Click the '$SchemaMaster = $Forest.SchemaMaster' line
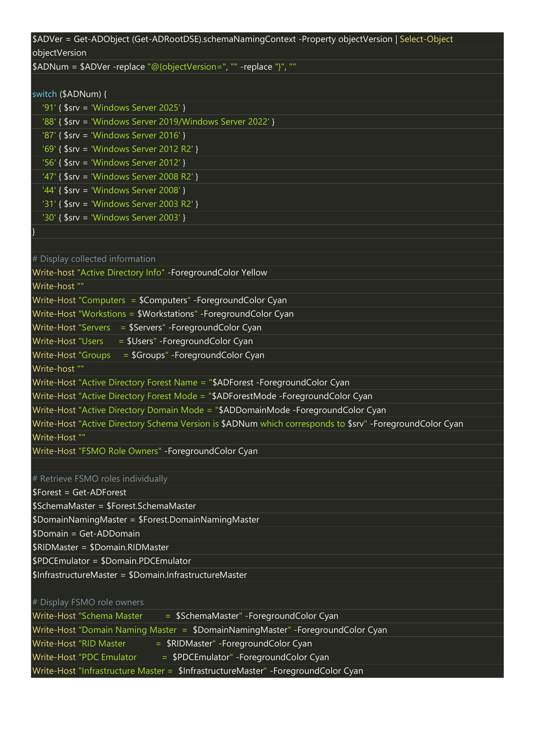The width and height of the screenshot is (535, 756). (114, 506)
